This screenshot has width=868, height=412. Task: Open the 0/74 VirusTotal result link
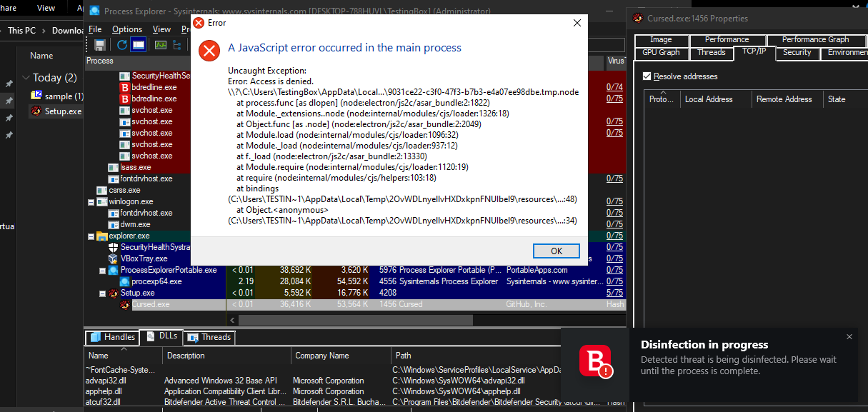point(614,87)
